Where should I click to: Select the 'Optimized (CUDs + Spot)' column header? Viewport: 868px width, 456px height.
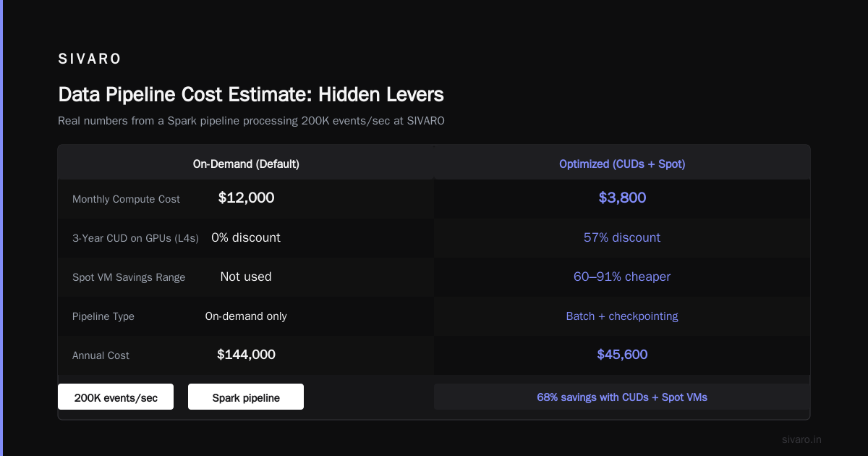coord(622,164)
